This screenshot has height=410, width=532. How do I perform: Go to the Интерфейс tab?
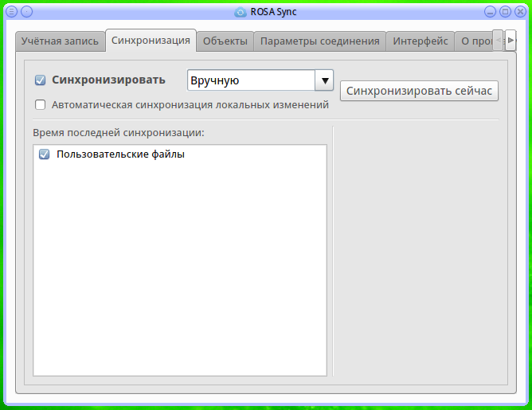(x=421, y=41)
